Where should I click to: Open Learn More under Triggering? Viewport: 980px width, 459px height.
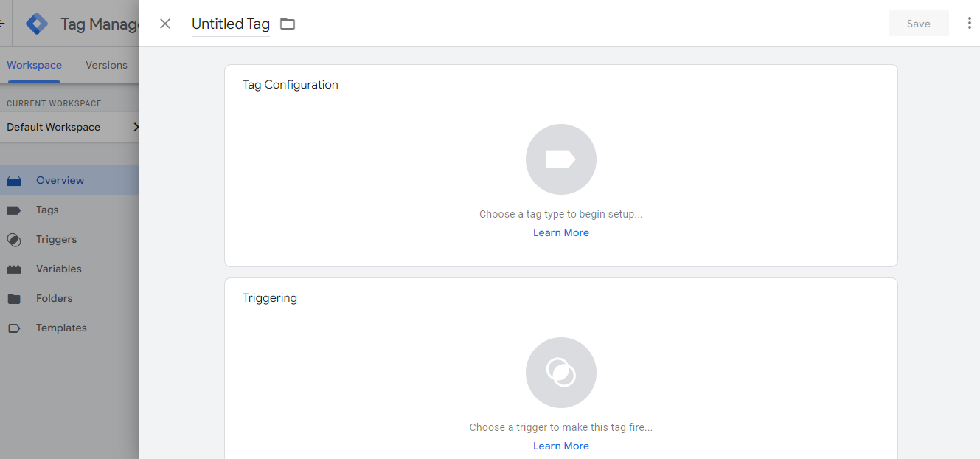[560, 446]
